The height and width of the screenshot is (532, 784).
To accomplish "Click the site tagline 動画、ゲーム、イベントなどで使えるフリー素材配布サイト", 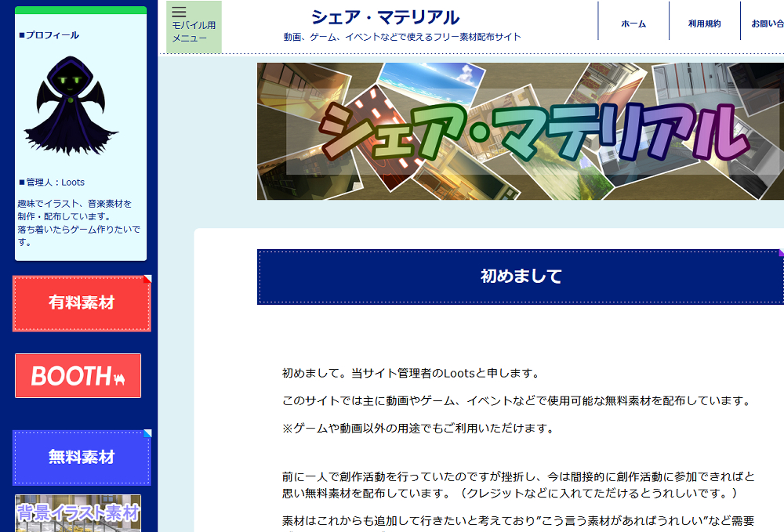I will 402,37.
